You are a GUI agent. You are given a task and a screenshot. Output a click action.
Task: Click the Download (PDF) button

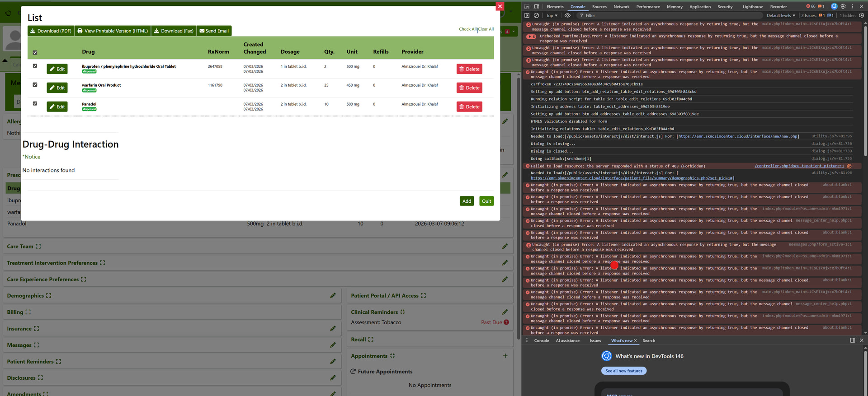(51, 31)
